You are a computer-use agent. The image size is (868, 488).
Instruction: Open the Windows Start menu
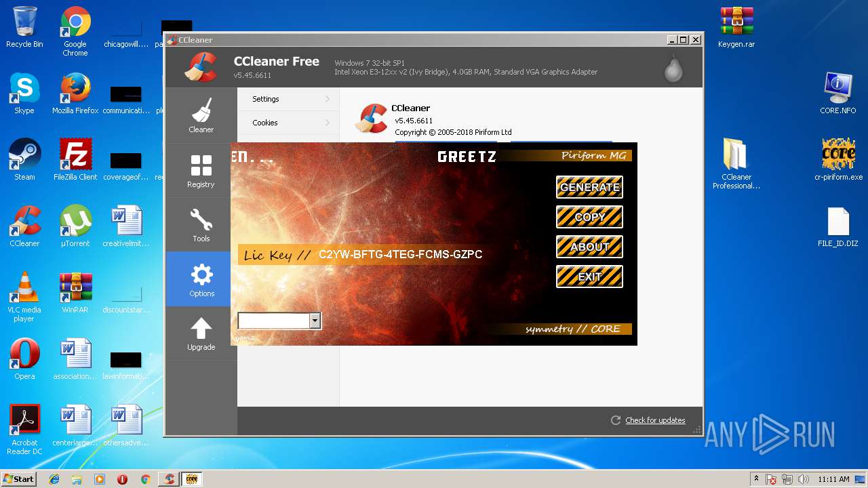(x=19, y=479)
